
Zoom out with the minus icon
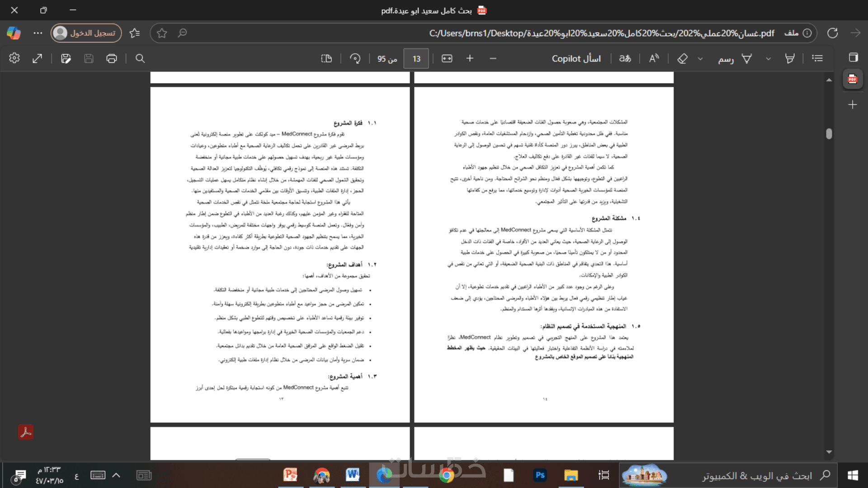point(493,58)
